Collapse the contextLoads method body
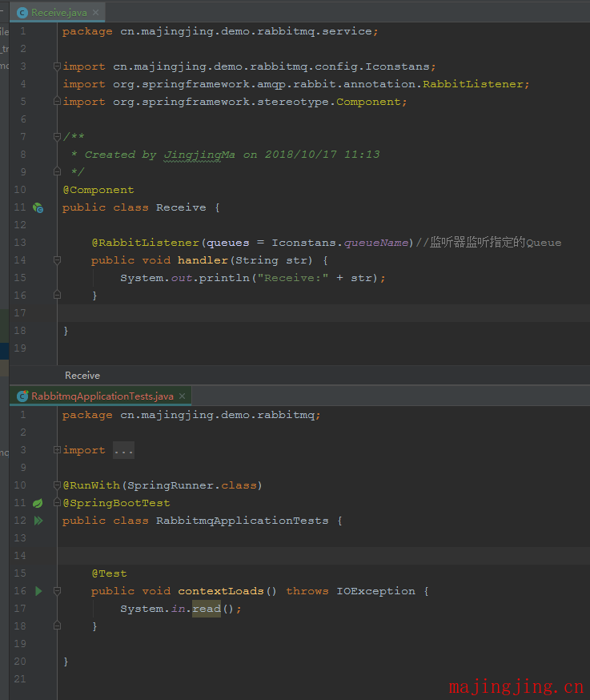590x700 pixels. click(57, 591)
